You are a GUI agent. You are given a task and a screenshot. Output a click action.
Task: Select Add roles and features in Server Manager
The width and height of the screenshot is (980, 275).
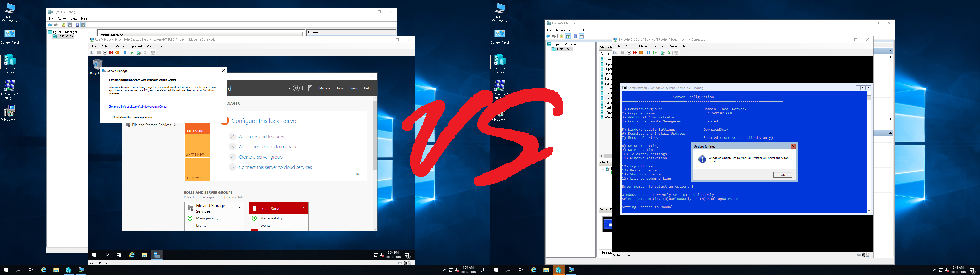point(261,136)
